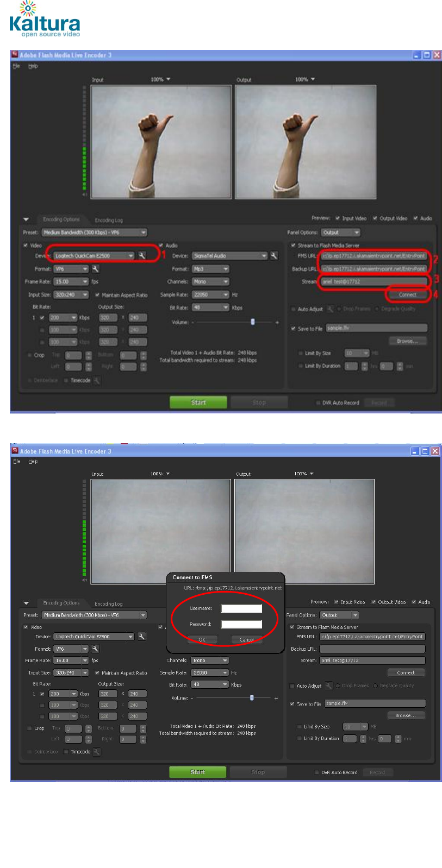Open Help menu in thumbs-up window
The image size is (442, 868).
(33, 66)
